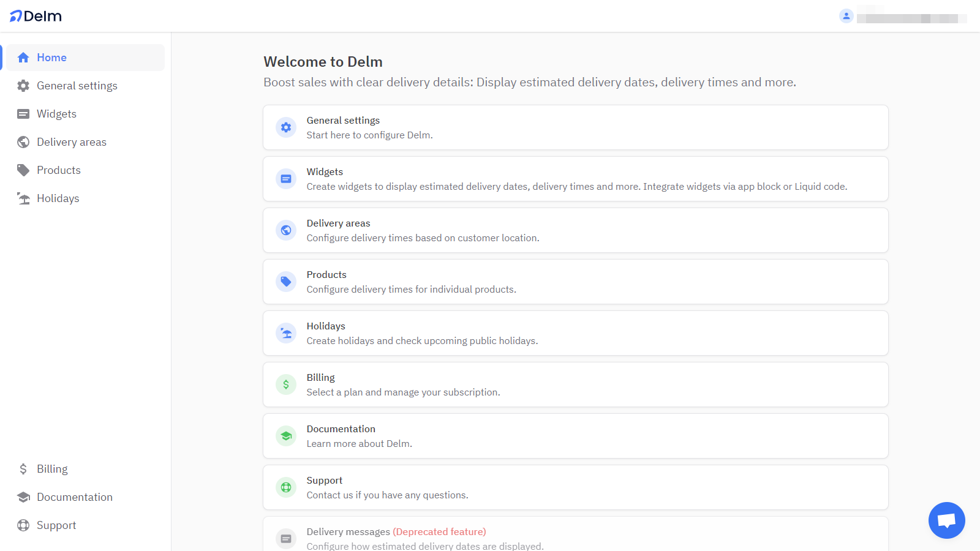
Task: Open Billing in the sidebar footer
Action: point(52,469)
